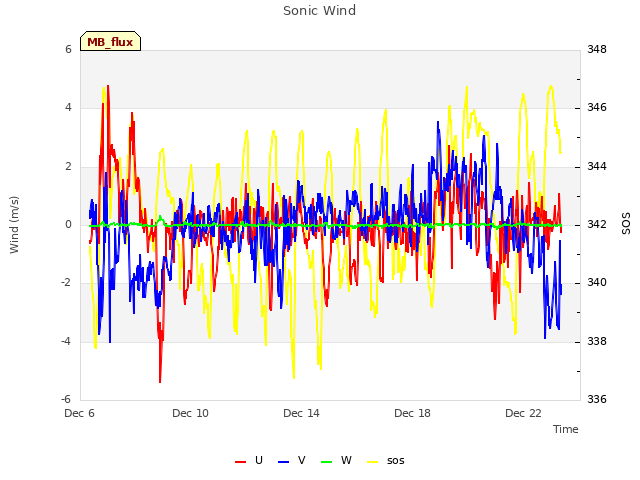
Task: Toggle the V series legend entry
Action: (x=291, y=461)
